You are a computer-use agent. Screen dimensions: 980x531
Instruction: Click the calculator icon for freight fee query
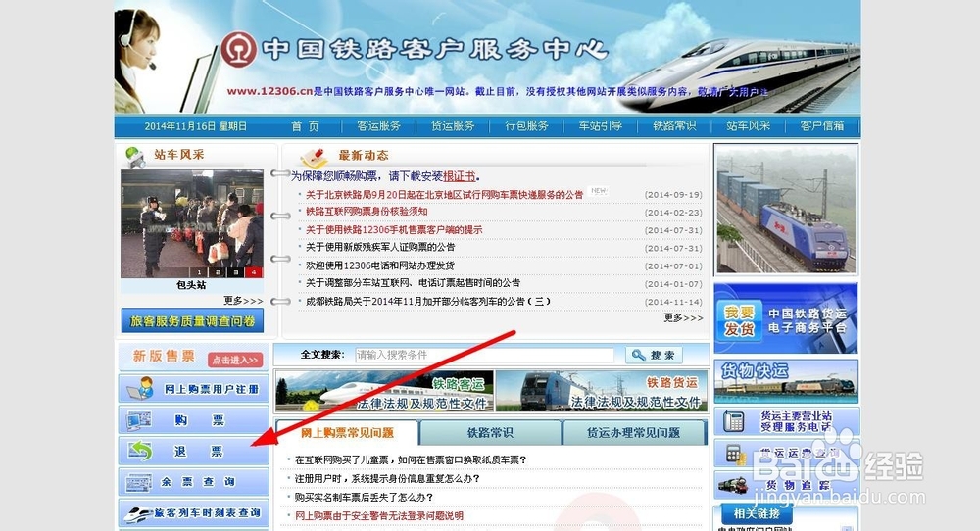(735, 455)
